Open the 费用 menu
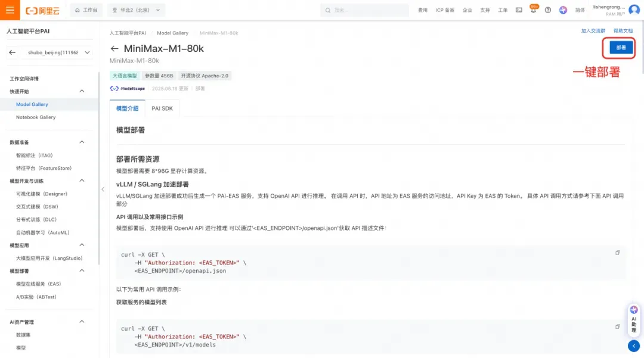This screenshot has height=358, width=644. point(423,10)
